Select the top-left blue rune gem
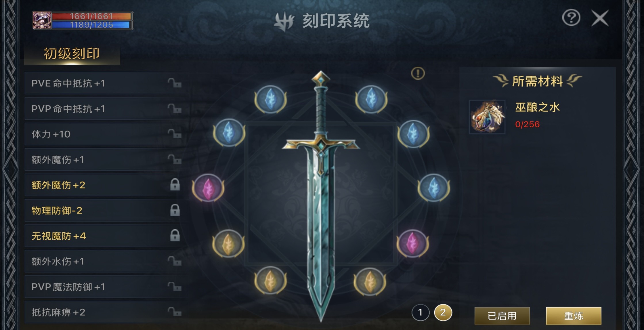The width and height of the screenshot is (644, 330). pyautogui.click(x=270, y=99)
